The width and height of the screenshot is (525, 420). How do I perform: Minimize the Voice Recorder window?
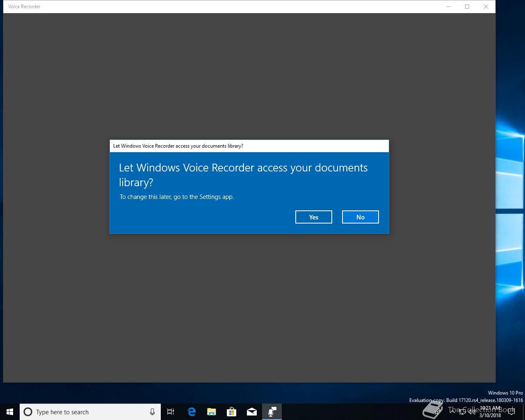pos(448,7)
